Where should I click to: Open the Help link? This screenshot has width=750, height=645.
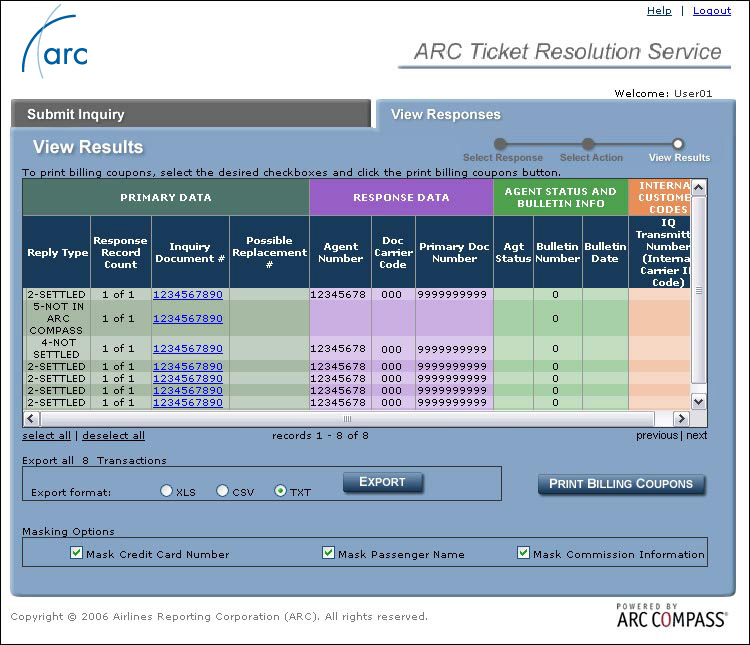point(659,11)
